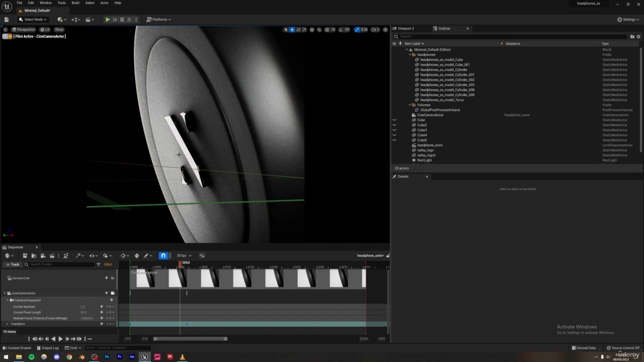Play the sequence forward in Sequencer
Screen dimensions: 644x362
[60, 339]
